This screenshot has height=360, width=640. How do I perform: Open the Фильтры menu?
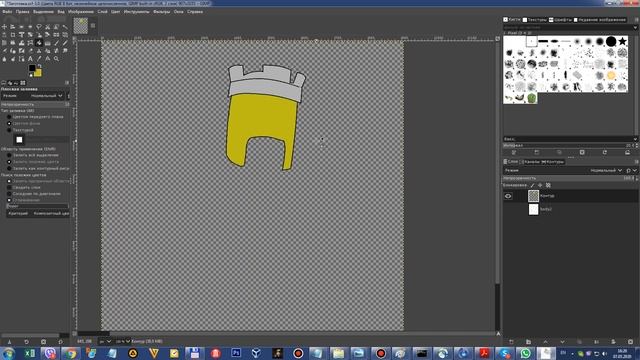pos(162,12)
